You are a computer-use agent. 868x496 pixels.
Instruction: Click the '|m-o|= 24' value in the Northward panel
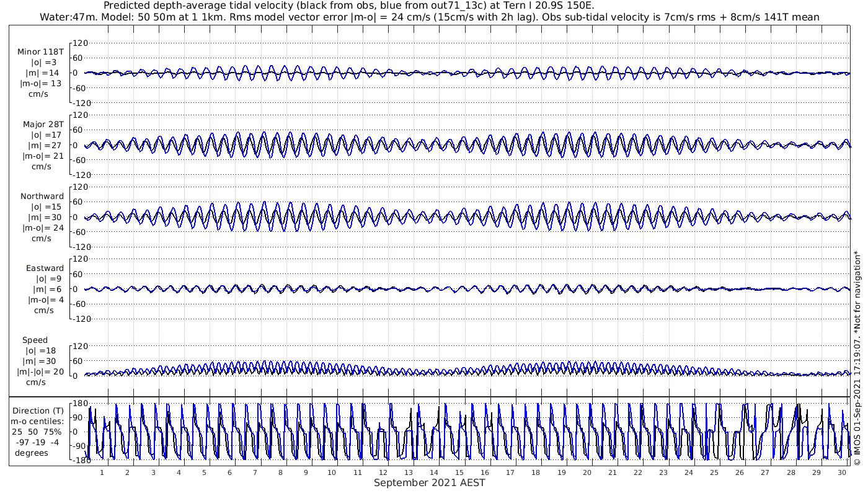pyautogui.click(x=42, y=228)
